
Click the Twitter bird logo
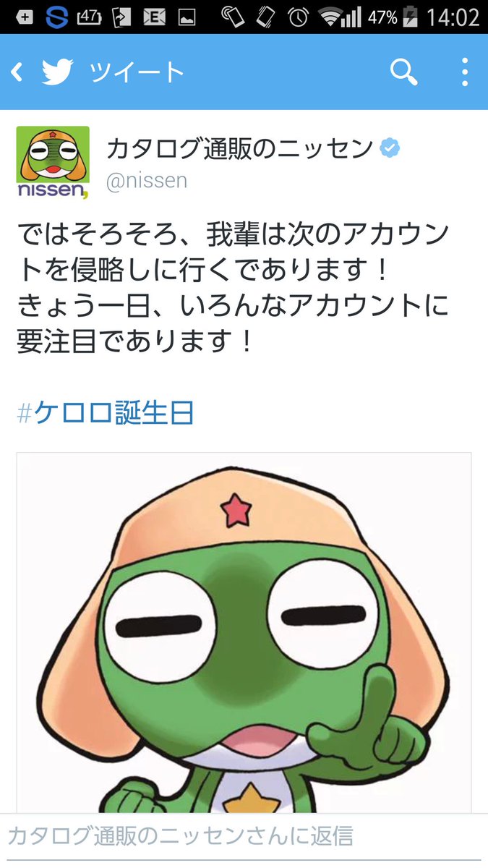pyautogui.click(x=59, y=72)
